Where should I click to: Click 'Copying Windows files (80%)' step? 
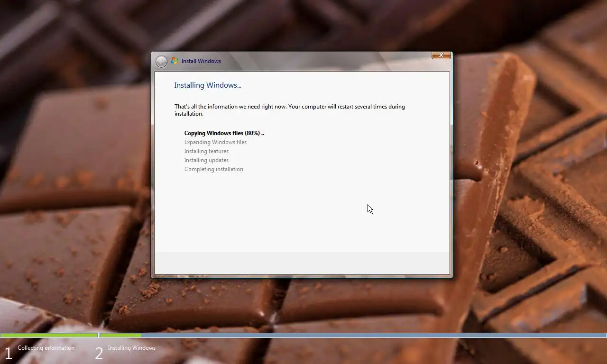[224, 133]
